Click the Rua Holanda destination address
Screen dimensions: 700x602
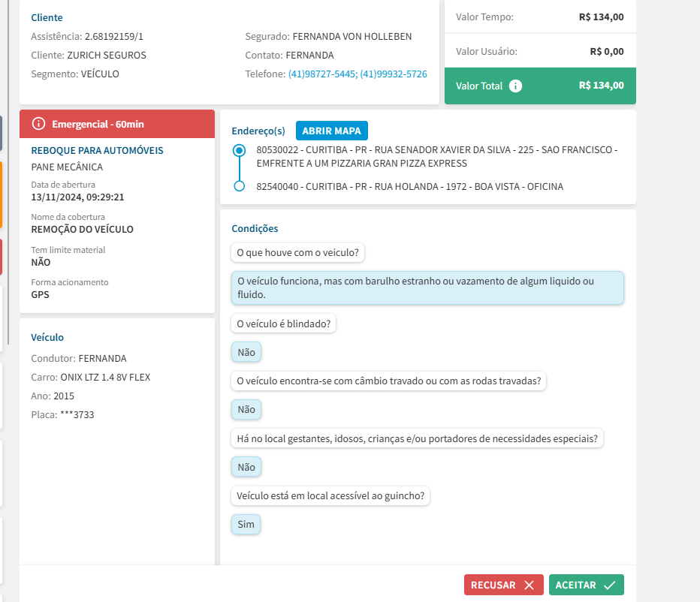pyautogui.click(x=409, y=186)
